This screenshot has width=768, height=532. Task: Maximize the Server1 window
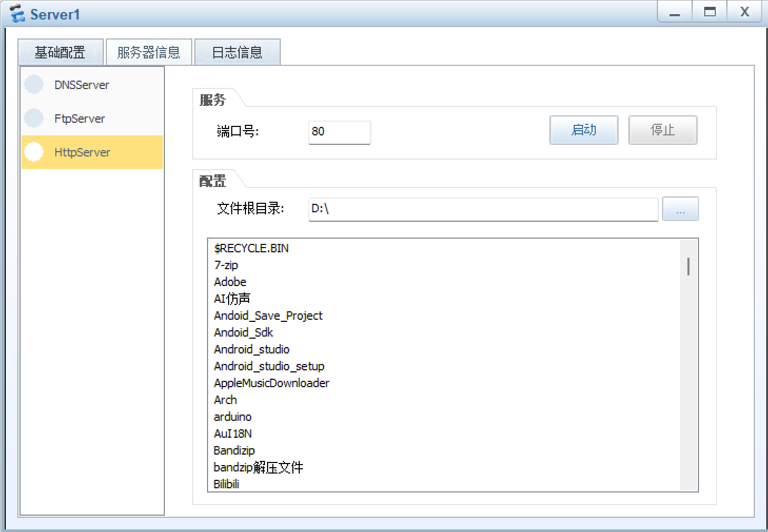click(710, 12)
